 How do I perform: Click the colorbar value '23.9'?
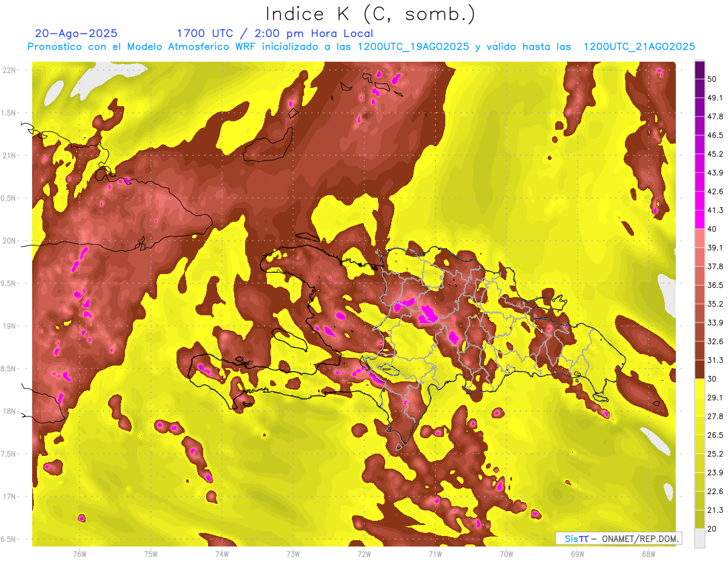point(715,473)
